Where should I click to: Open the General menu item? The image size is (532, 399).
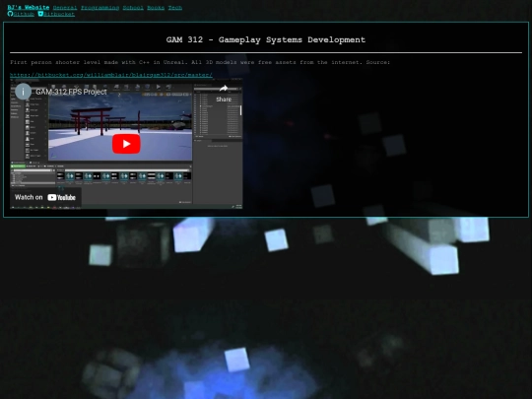[x=65, y=8]
